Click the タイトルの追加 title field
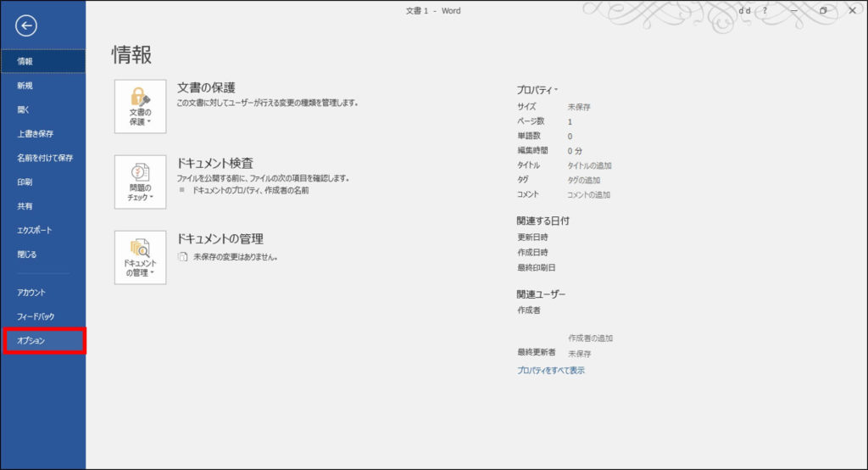This screenshot has height=470, width=868. tap(589, 165)
